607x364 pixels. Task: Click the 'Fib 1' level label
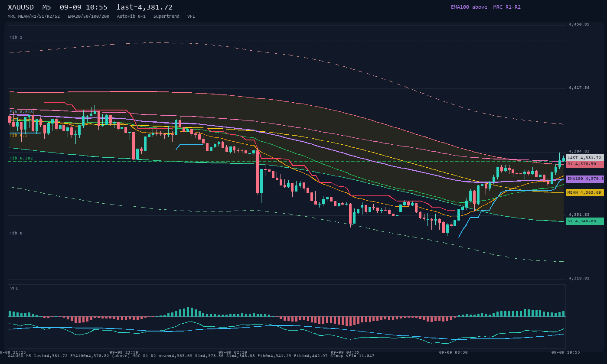tap(16, 37)
